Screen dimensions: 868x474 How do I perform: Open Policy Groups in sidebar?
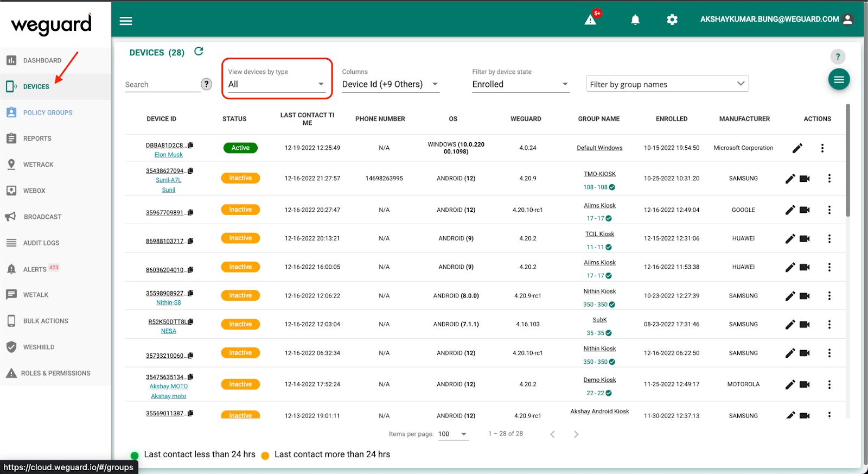tap(48, 113)
